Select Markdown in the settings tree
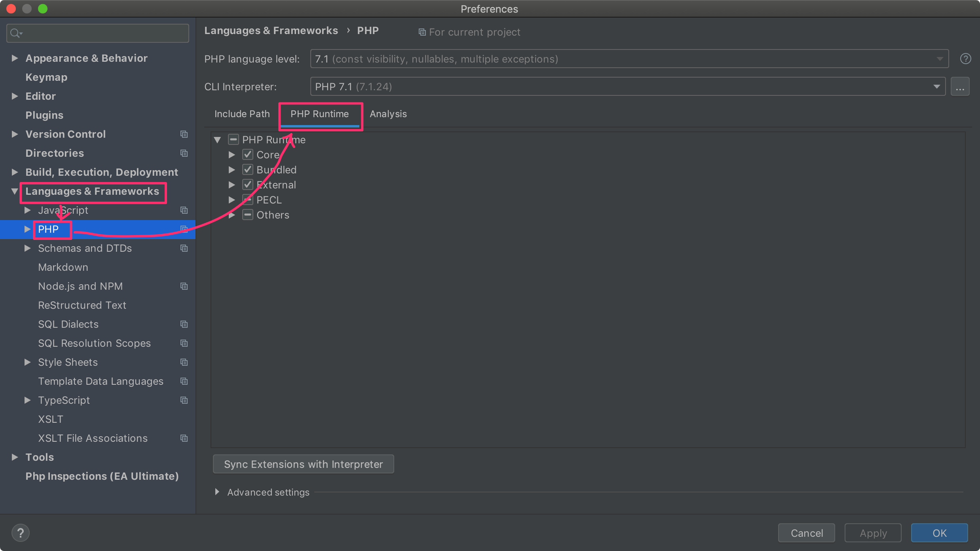 [63, 267]
